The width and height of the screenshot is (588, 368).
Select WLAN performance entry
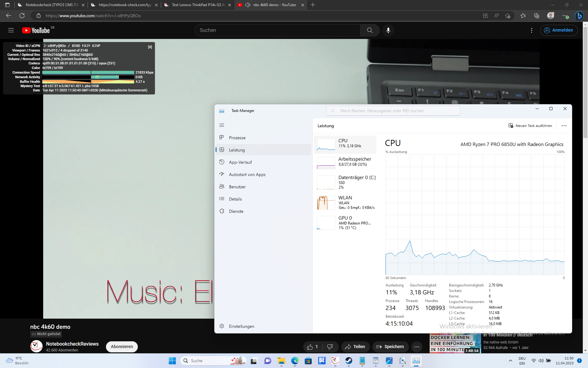345,202
